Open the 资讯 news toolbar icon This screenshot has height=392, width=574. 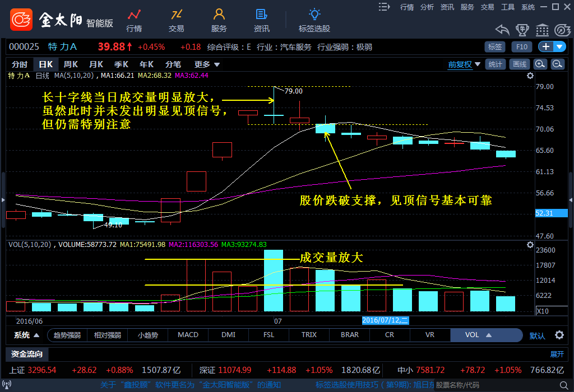pos(261,21)
